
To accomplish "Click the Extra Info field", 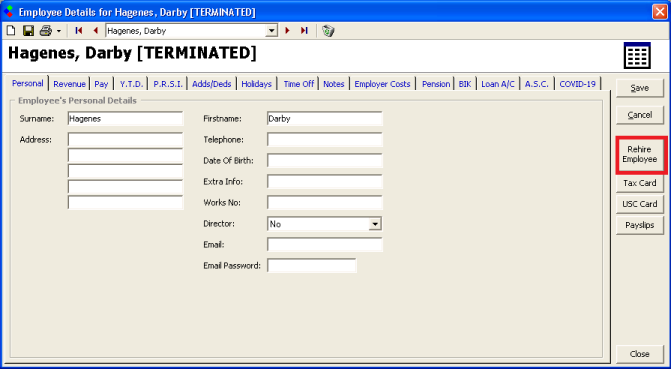I will point(324,182).
